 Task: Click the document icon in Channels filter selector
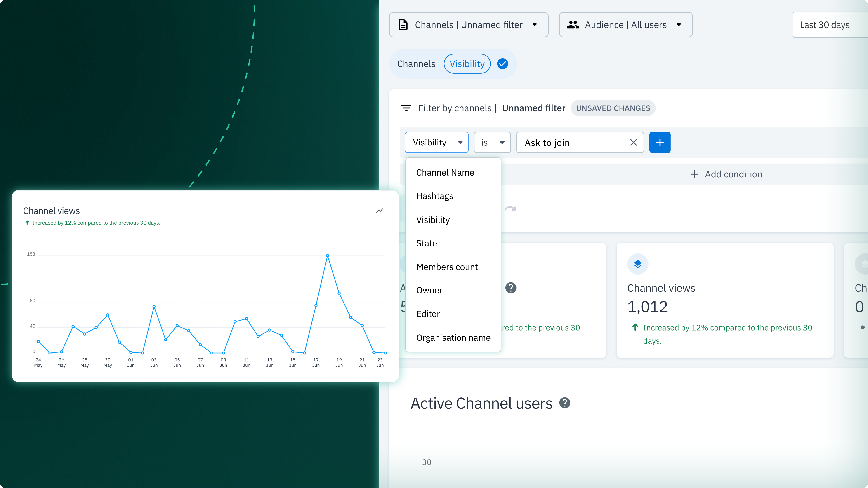(403, 25)
